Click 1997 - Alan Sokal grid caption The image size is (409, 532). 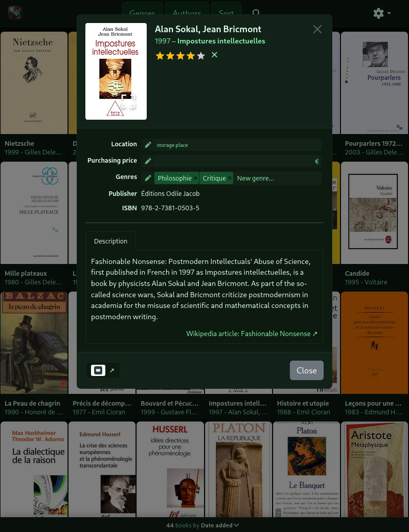click(238, 412)
